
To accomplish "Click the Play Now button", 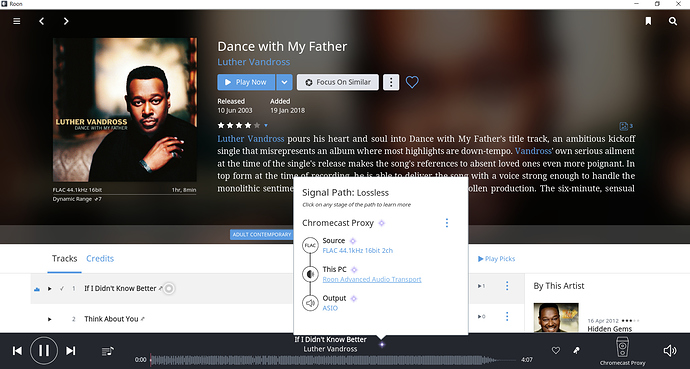I will 246,82.
